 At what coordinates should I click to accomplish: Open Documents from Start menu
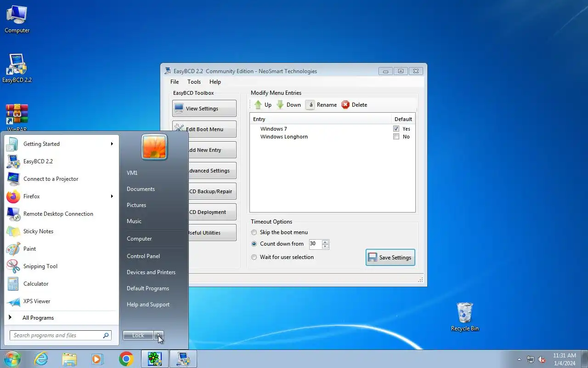point(141,189)
